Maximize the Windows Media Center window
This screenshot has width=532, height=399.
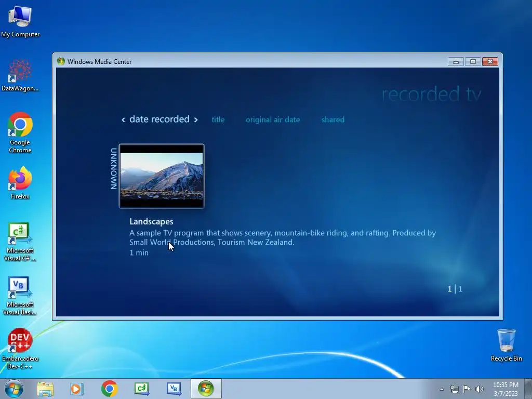pyautogui.click(x=473, y=61)
